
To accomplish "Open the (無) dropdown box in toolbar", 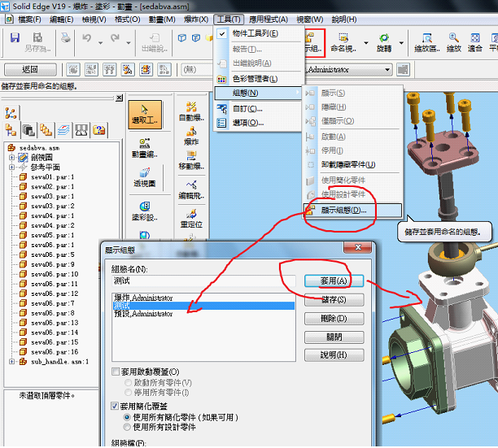I will [196, 69].
